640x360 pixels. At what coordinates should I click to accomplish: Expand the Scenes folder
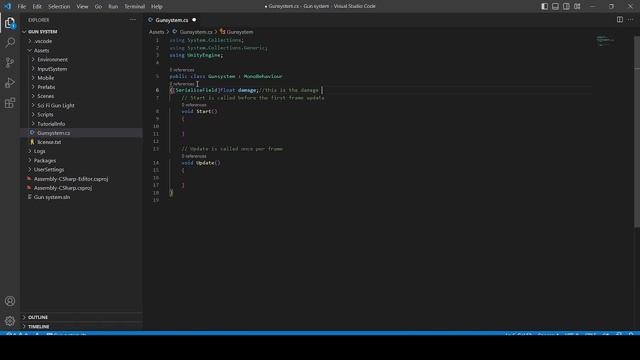coord(45,96)
